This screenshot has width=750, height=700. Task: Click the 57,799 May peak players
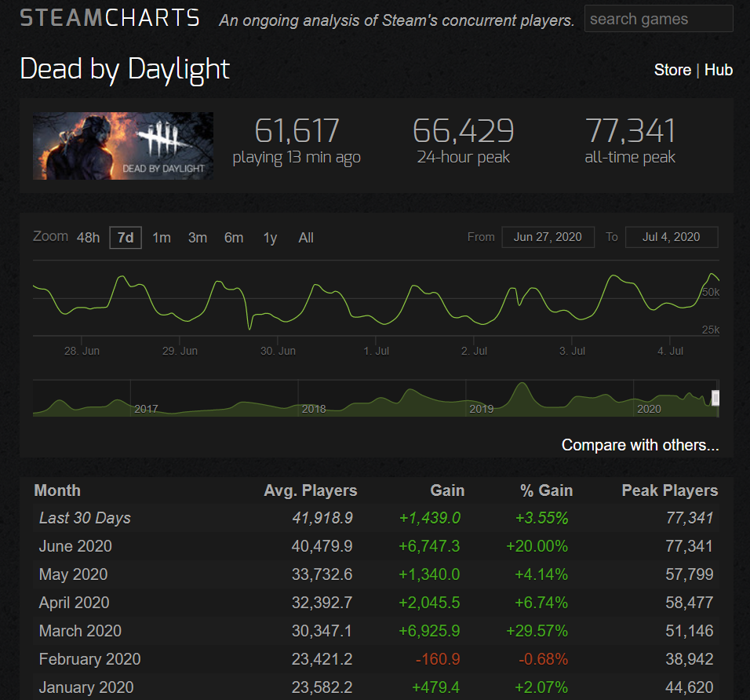click(690, 574)
